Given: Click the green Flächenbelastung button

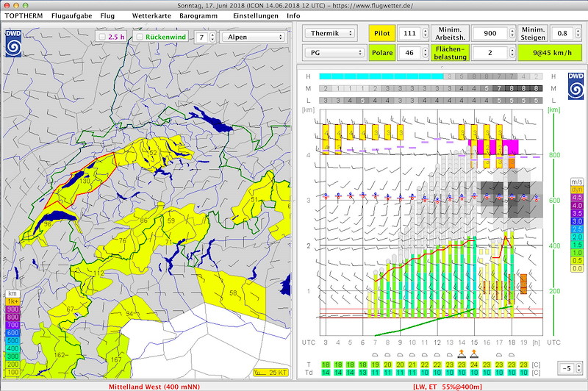Looking at the screenshot, I should (x=450, y=52).
